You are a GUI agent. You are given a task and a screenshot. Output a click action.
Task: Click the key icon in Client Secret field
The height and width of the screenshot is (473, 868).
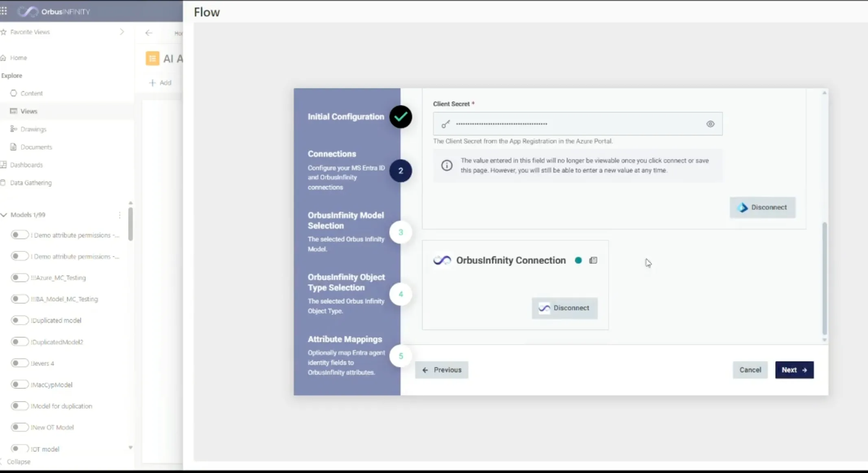(x=446, y=124)
